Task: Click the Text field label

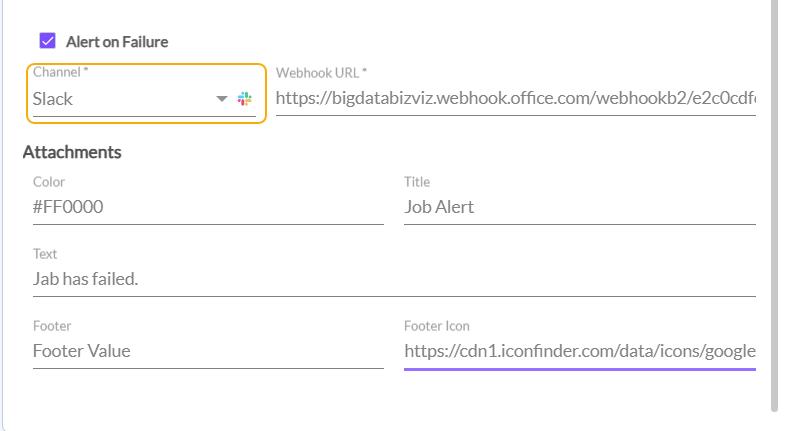Action: click(x=46, y=254)
